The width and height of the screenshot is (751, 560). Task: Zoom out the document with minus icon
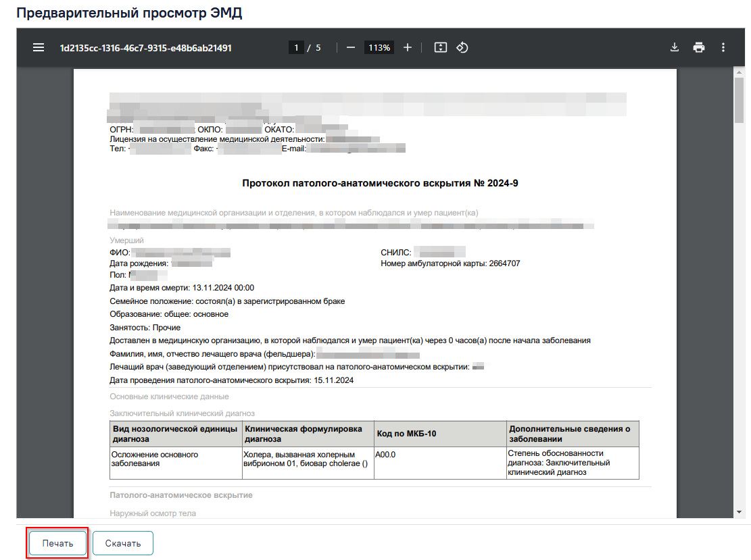click(x=351, y=47)
